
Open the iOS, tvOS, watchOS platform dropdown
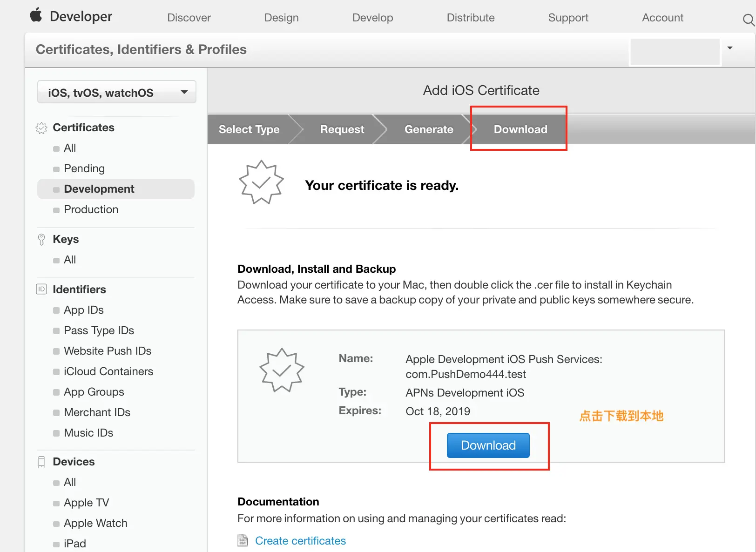pos(117,92)
